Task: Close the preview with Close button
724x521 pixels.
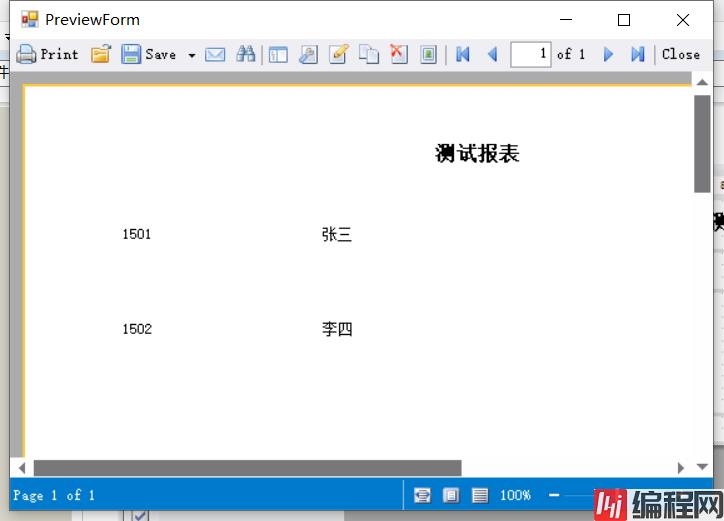Action: (681, 54)
